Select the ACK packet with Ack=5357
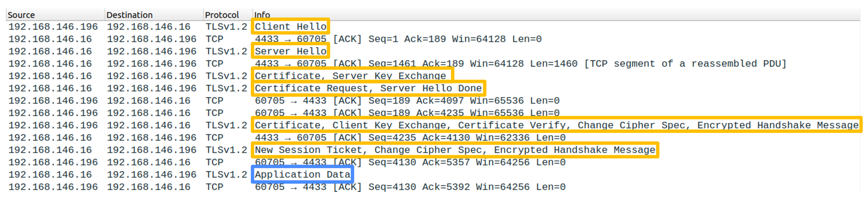 [x=410, y=162]
